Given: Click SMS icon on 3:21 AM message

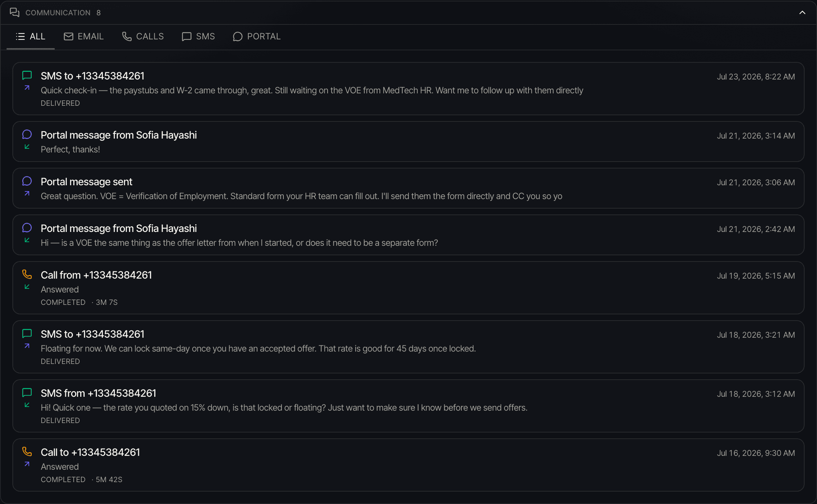Looking at the screenshot, I should click(27, 334).
